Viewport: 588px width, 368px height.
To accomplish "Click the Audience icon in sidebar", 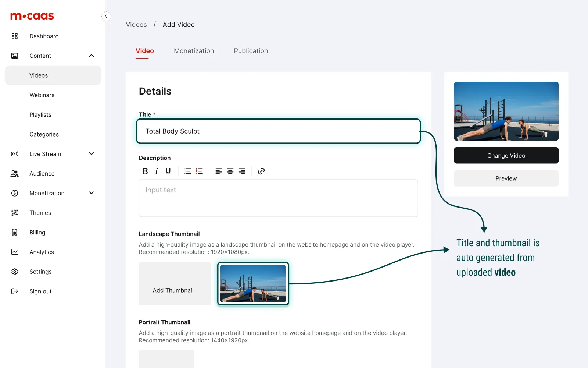I will click(x=14, y=173).
